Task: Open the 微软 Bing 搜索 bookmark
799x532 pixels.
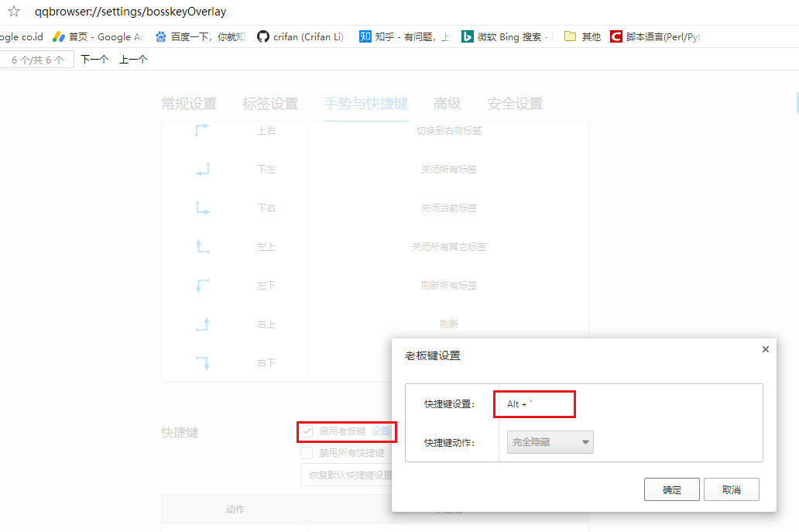Action: 505,36
